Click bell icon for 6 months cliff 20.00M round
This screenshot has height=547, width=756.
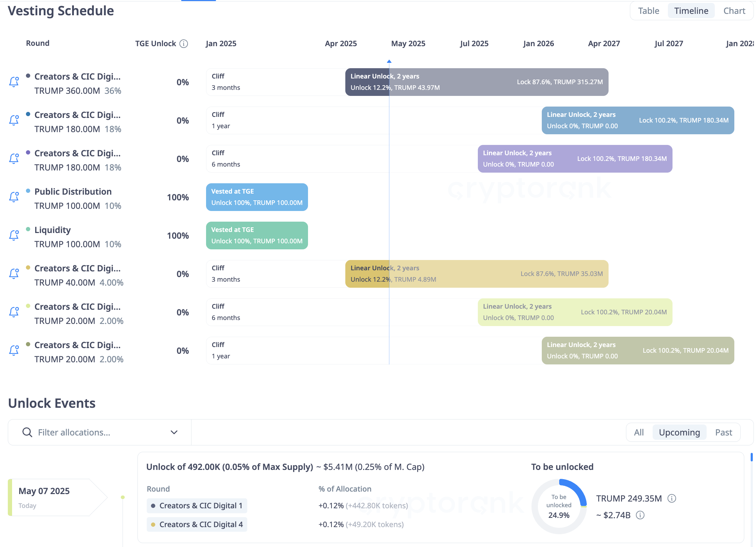coord(14,312)
